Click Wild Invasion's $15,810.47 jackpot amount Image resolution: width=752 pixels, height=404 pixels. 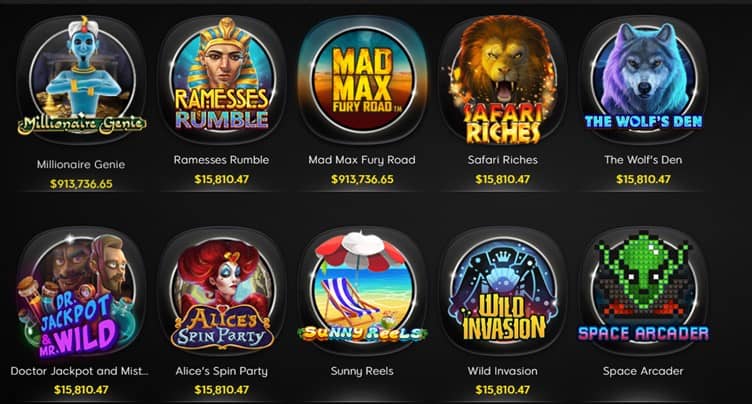coord(503,390)
